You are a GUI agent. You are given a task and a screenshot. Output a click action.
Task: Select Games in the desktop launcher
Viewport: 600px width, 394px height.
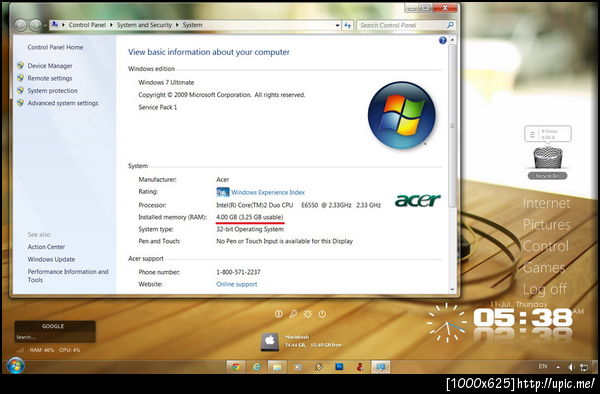click(544, 267)
